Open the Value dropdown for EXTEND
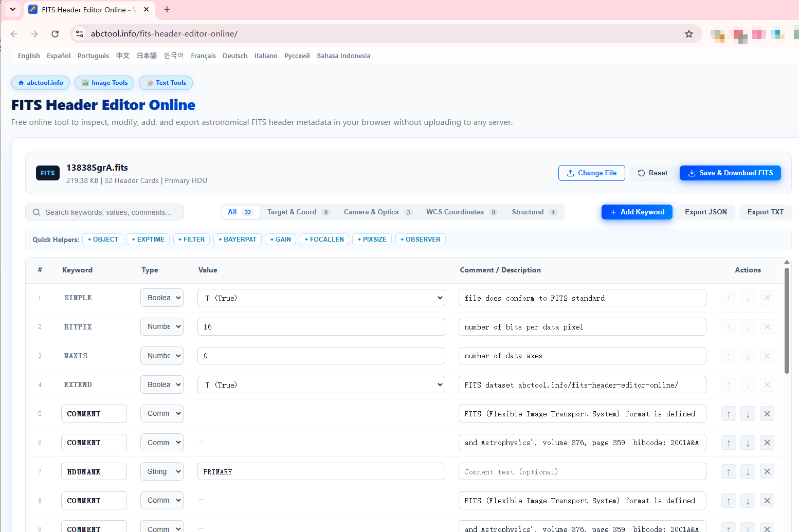This screenshot has width=799, height=532. (321, 385)
